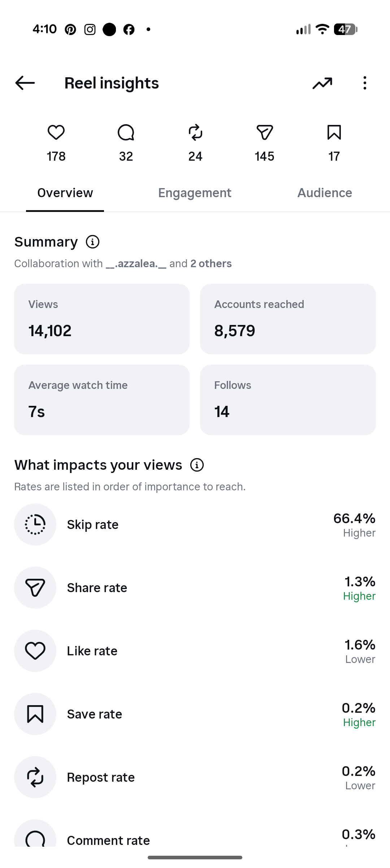The height and width of the screenshot is (868, 390).
Task: Select the Skip rate row
Action: point(195,525)
